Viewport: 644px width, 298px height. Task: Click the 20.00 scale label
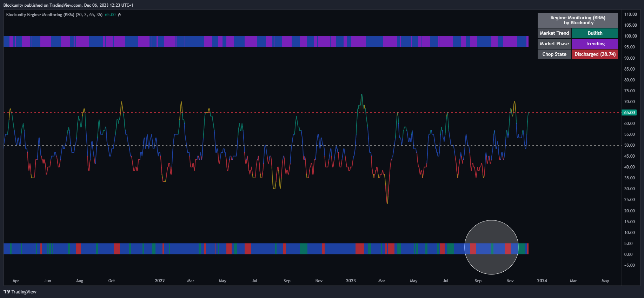coord(630,211)
